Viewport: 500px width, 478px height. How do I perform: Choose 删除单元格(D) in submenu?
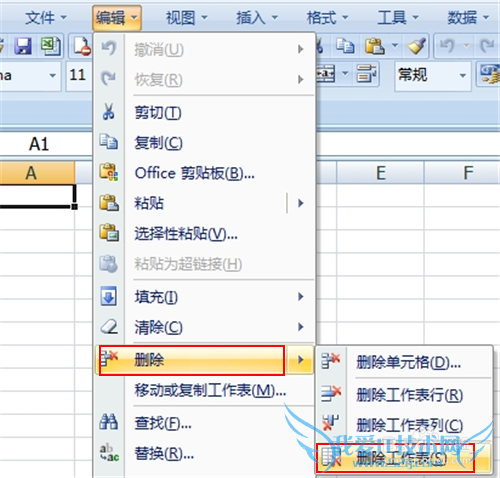pos(404,362)
